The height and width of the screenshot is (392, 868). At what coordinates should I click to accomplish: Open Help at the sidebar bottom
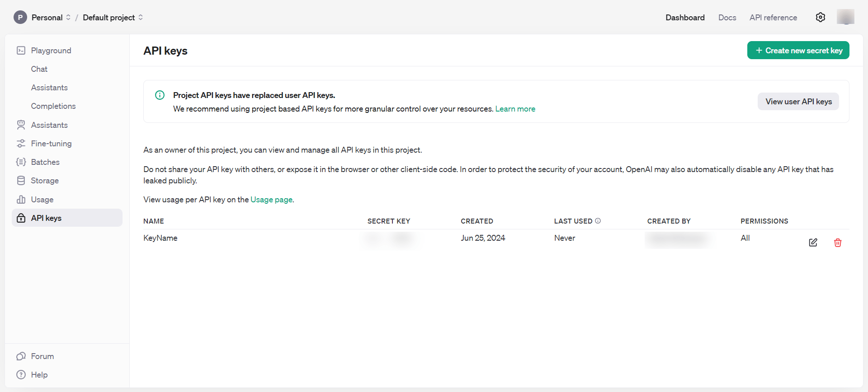pyautogui.click(x=39, y=375)
